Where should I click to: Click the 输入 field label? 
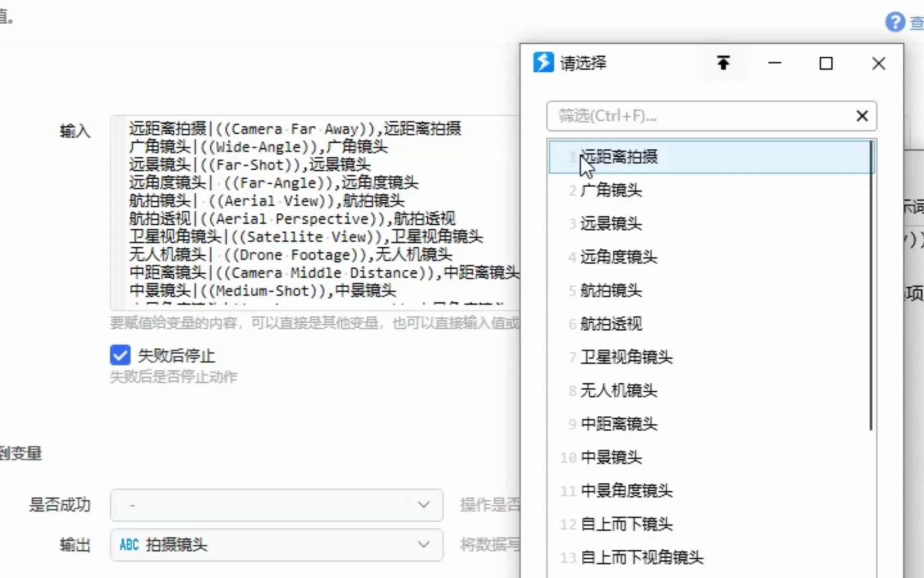point(75,131)
